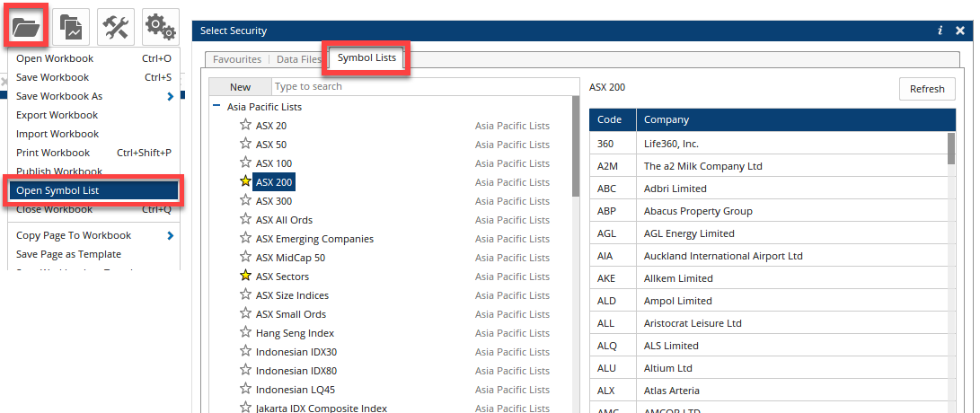Screen dimensions: 980x413
Task: Toggle the ASX Small Ords star
Action: (x=245, y=313)
